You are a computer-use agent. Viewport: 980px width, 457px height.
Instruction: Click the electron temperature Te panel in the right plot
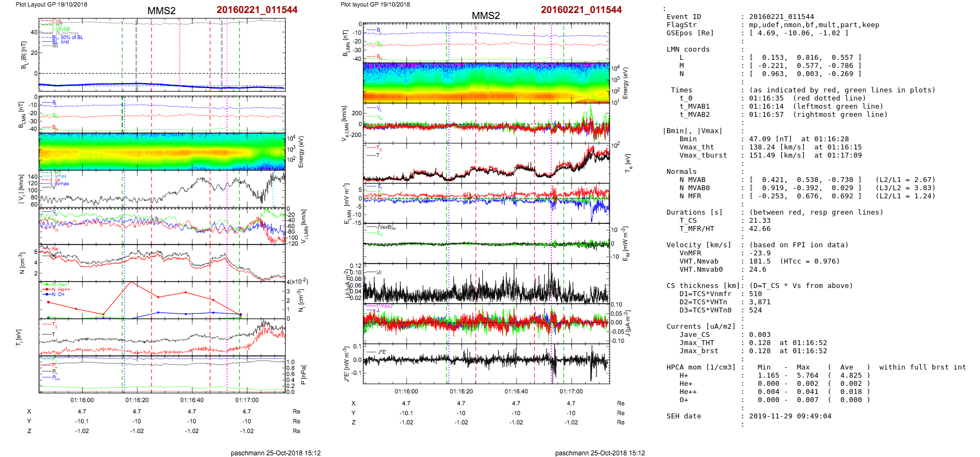(x=486, y=163)
